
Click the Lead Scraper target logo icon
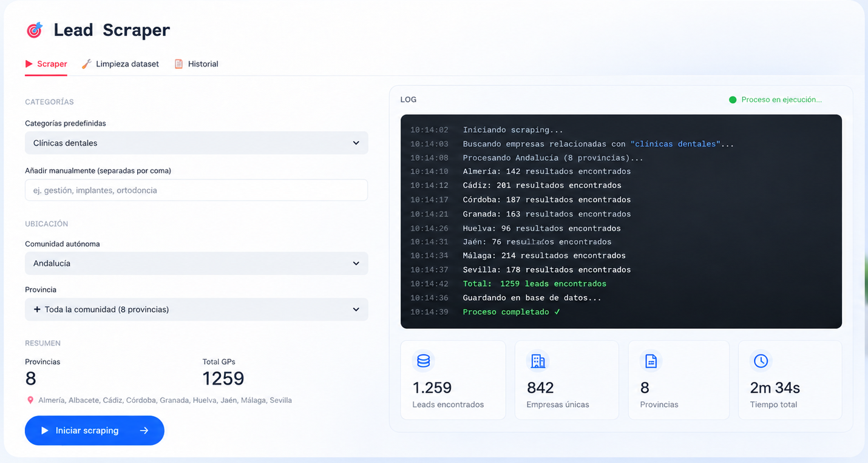click(35, 30)
